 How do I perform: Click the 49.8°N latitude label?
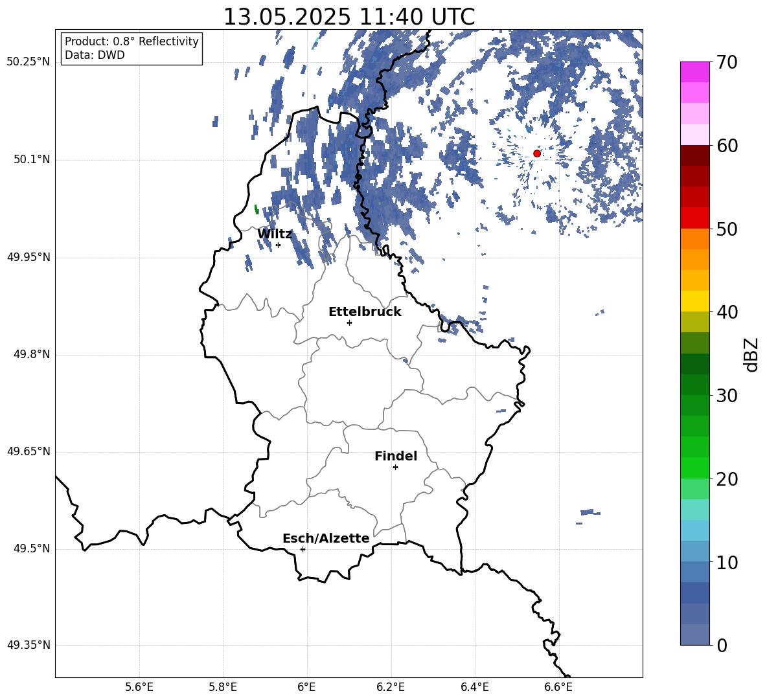[31, 354]
